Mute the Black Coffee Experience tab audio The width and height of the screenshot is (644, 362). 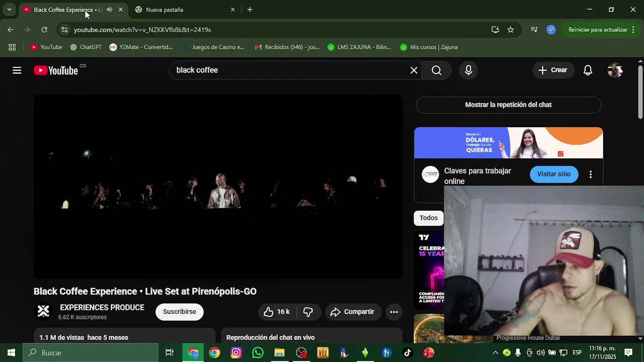[109, 10]
